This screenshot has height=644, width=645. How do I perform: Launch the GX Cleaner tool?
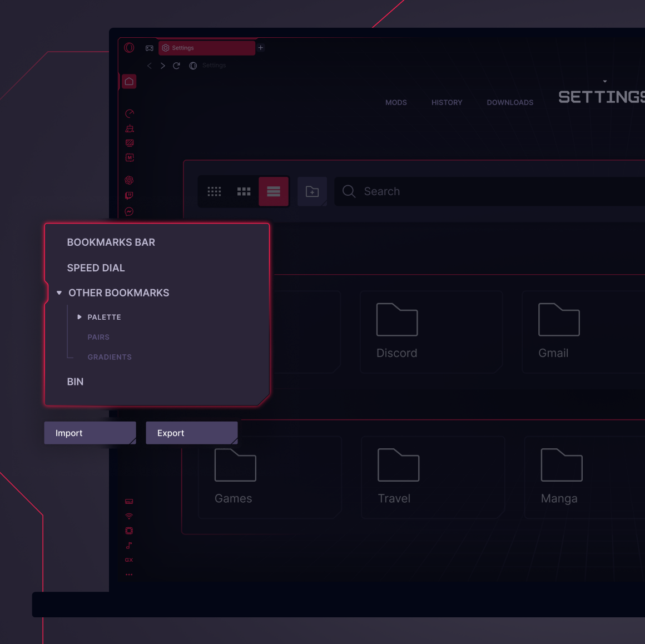tap(129, 128)
